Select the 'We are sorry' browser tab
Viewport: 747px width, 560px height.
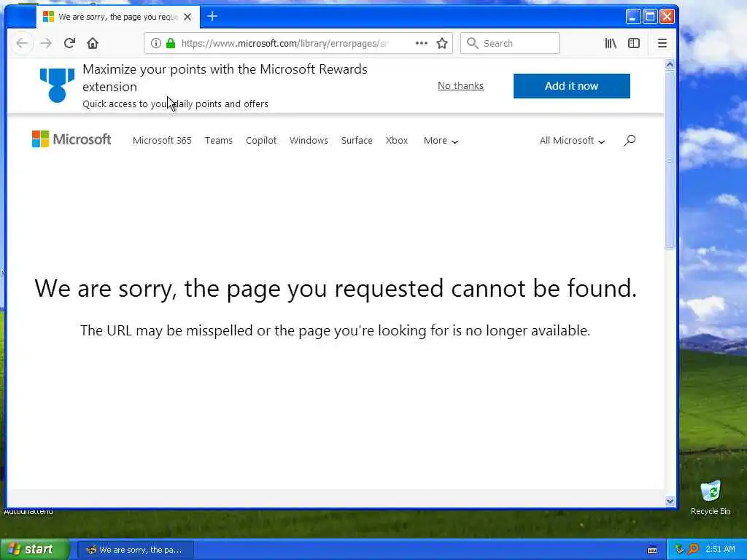click(x=118, y=17)
